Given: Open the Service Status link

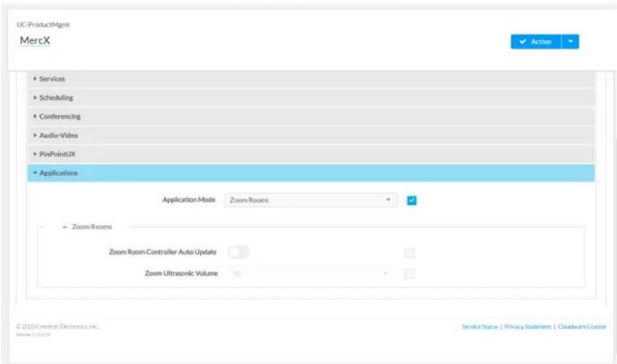Looking at the screenshot, I should tap(480, 326).
